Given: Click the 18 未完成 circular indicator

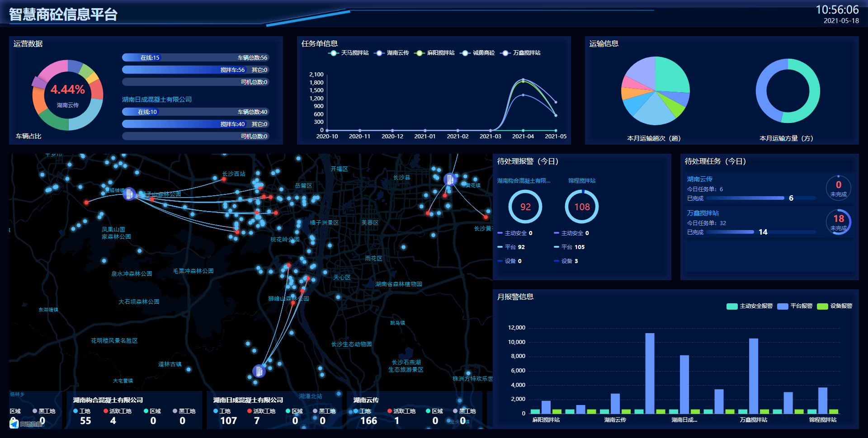Looking at the screenshot, I should (838, 221).
